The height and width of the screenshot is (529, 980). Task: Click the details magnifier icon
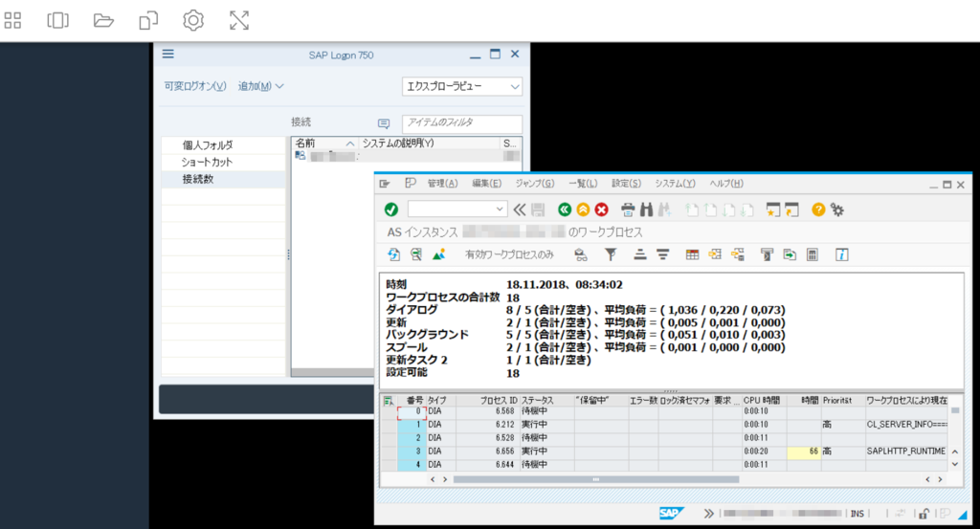tap(415, 254)
